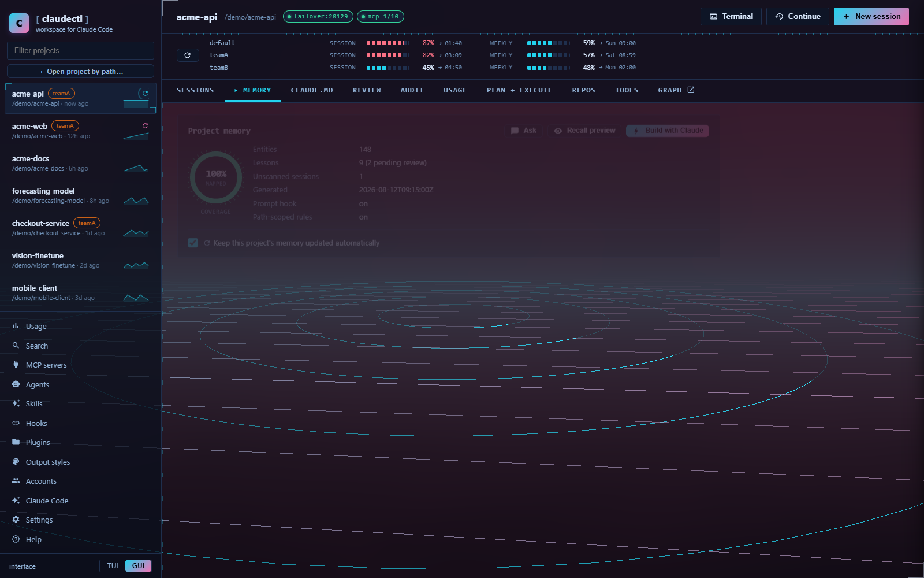This screenshot has height=578, width=924.
Task: Click the eye icon of Recall preview
Action: click(x=558, y=131)
